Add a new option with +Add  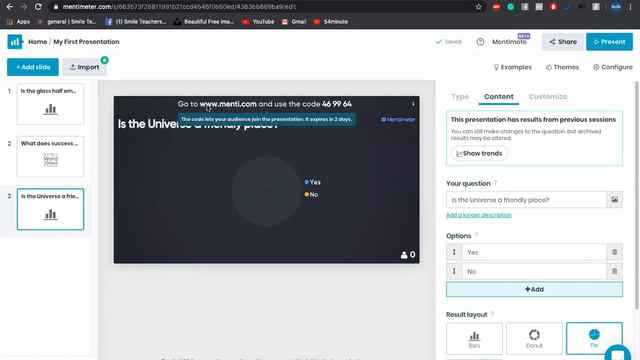(x=534, y=289)
